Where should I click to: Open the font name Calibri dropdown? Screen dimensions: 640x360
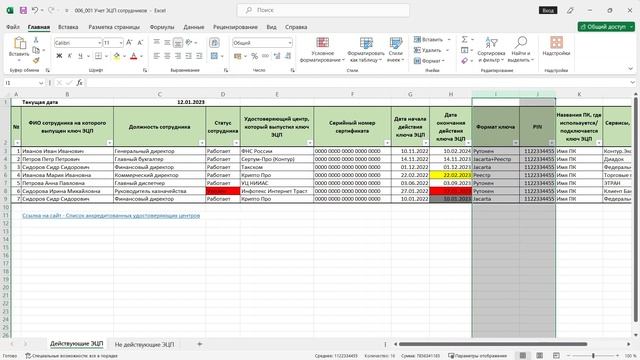click(x=99, y=43)
